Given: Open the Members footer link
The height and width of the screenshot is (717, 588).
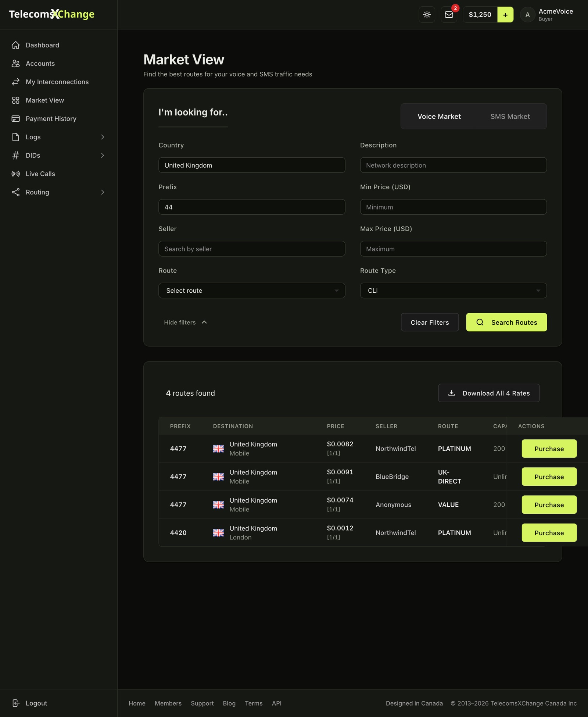Looking at the screenshot, I should coord(168,703).
